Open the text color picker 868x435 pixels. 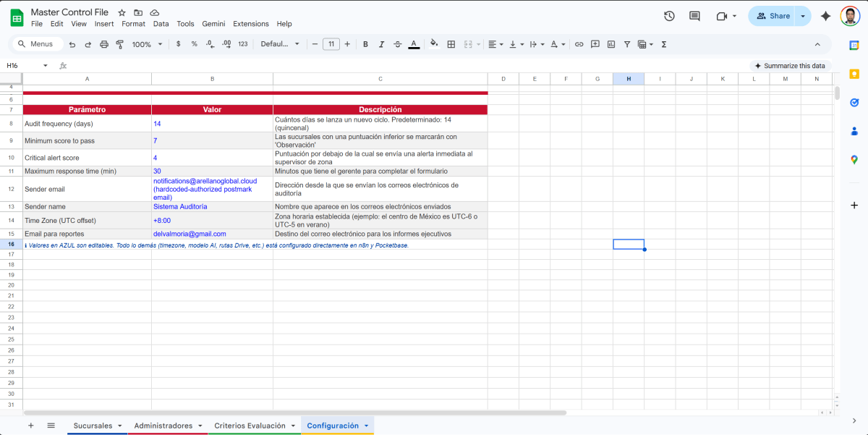(x=413, y=44)
